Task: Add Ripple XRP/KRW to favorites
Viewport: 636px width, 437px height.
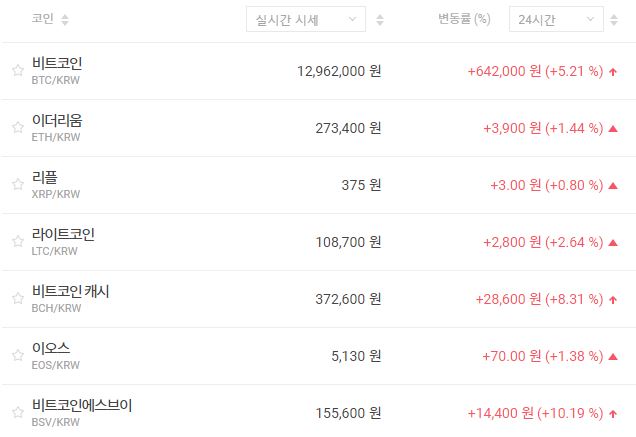Action: point(17,185)
